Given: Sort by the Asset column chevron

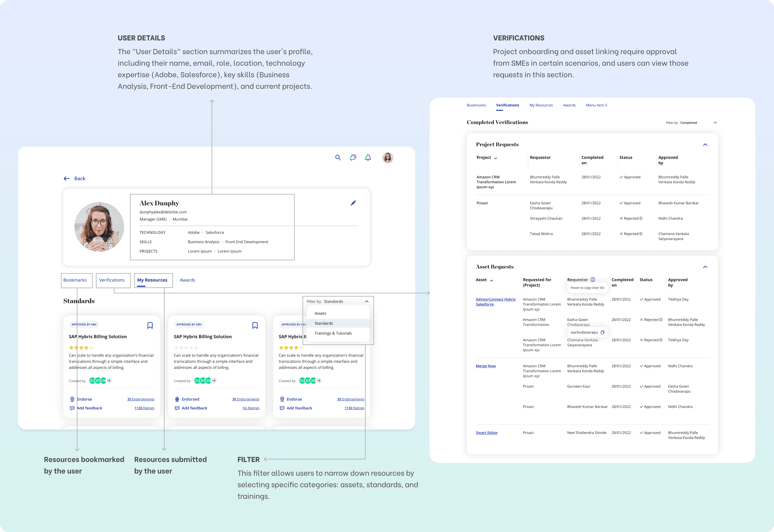Looking at the screenshot, I should 491,280.
